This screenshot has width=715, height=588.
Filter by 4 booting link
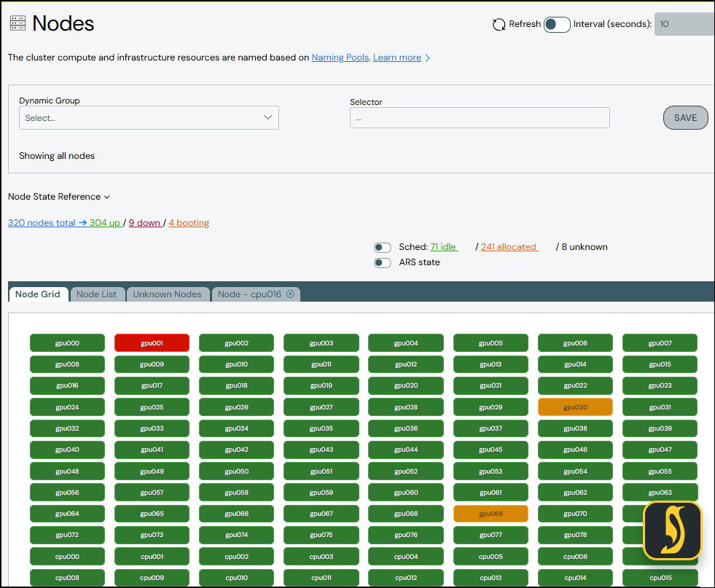pyautogui.click(x=189, y=223)
